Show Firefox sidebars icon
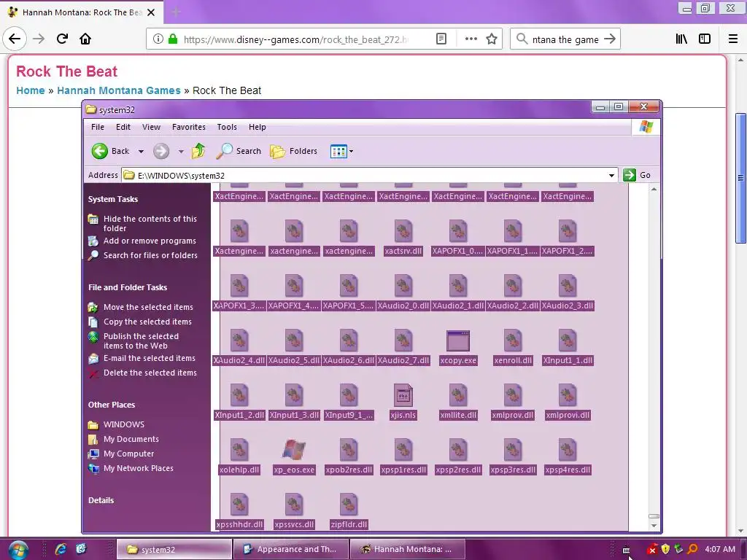Image resolution: width=747 pixels, height=560 pixels. coord(705,39)
